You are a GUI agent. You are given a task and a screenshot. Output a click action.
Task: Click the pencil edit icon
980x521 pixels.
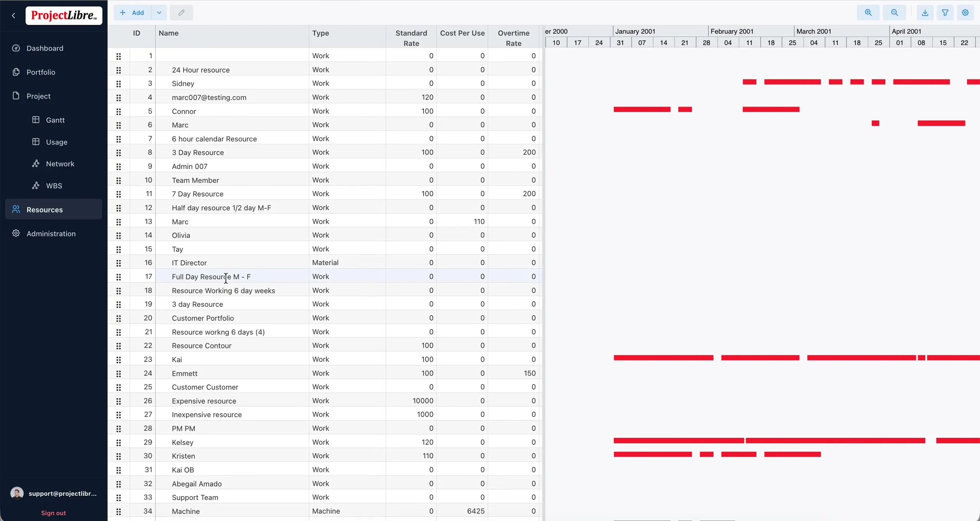(x=181, y=13)
